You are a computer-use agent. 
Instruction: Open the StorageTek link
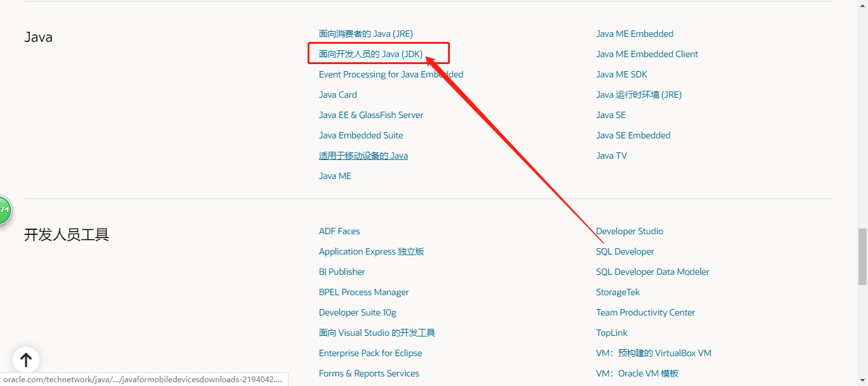click(x=618, y=292)
